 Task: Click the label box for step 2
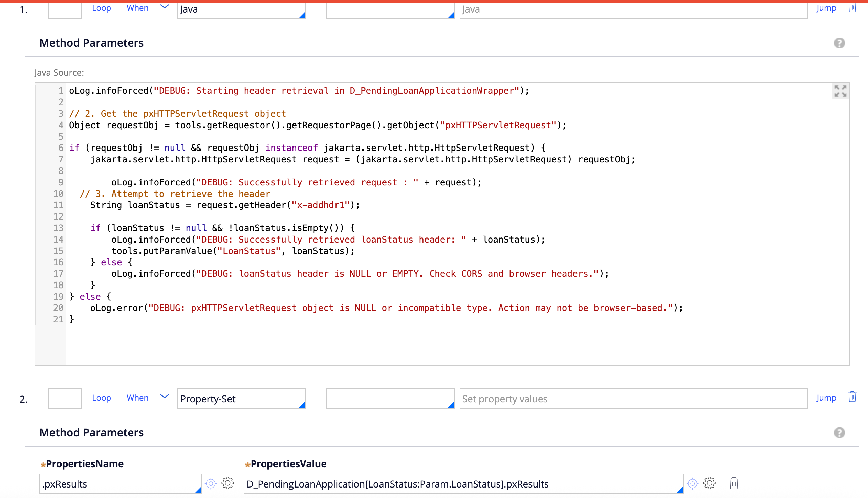pyautogui.click(x=65, y=399)
